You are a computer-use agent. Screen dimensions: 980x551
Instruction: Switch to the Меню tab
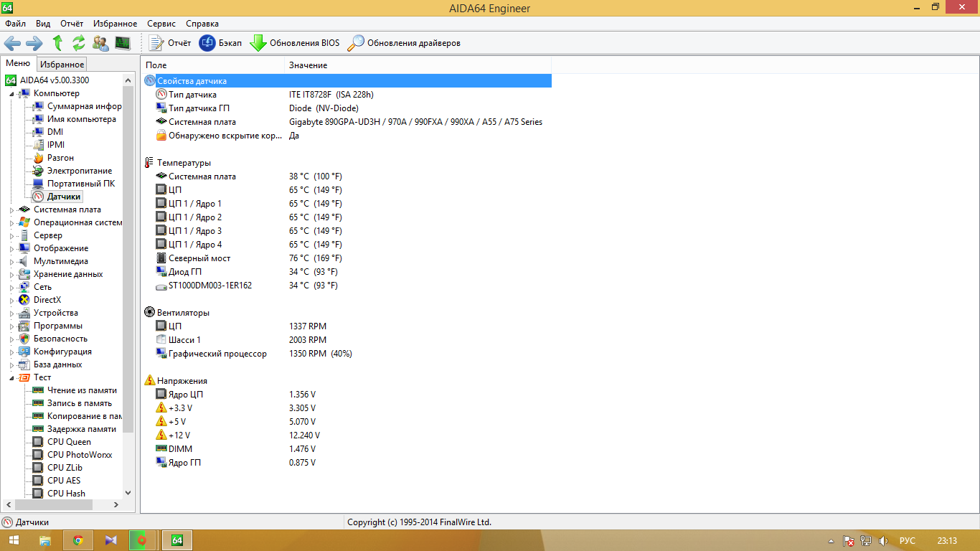[18, 63]
